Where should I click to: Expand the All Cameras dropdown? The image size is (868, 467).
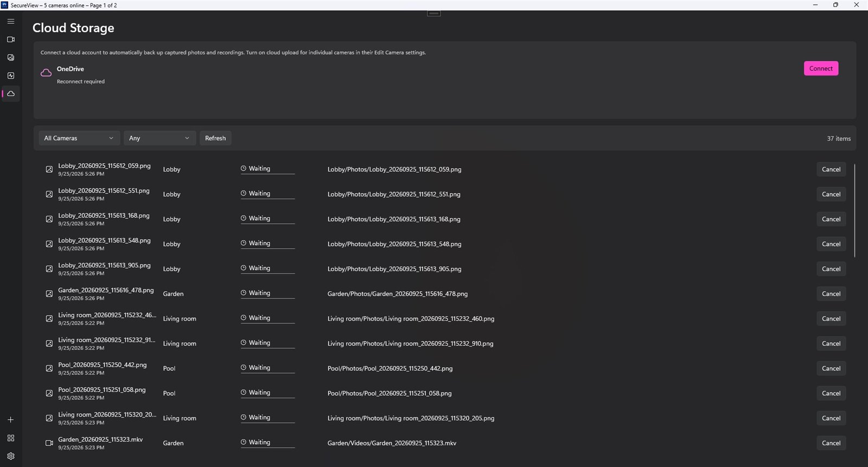point(79,138)
